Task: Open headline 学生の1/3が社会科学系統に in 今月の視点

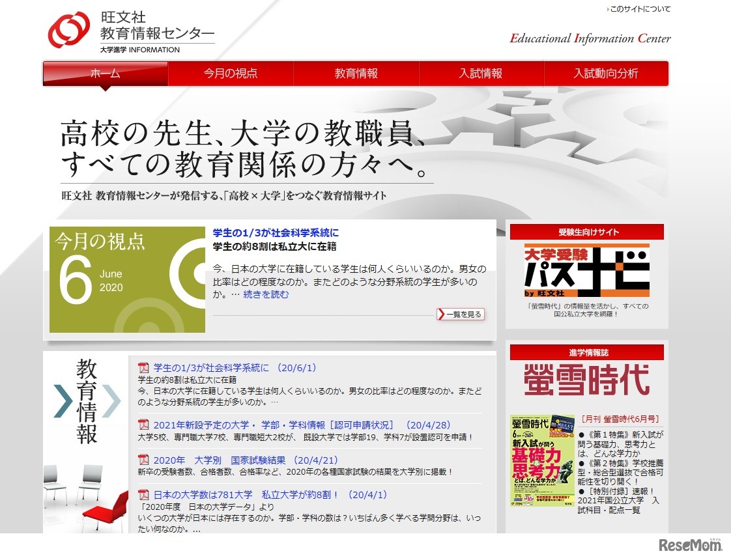Action: point(276,232)
